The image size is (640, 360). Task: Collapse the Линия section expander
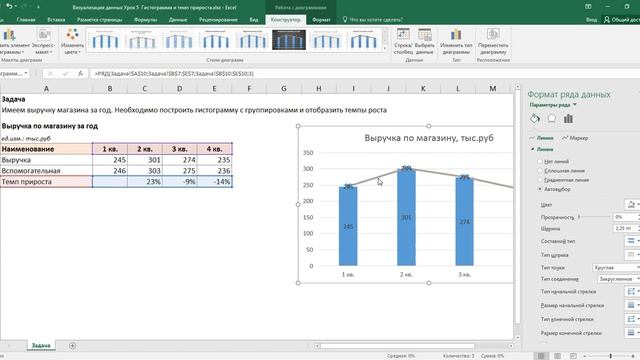pos(533,149)
